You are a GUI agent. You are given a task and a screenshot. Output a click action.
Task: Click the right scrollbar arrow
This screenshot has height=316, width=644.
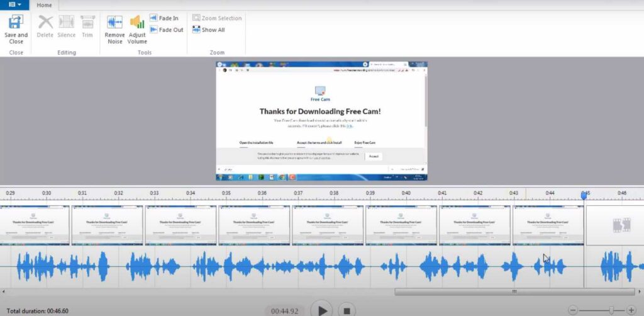click(640, 291)
